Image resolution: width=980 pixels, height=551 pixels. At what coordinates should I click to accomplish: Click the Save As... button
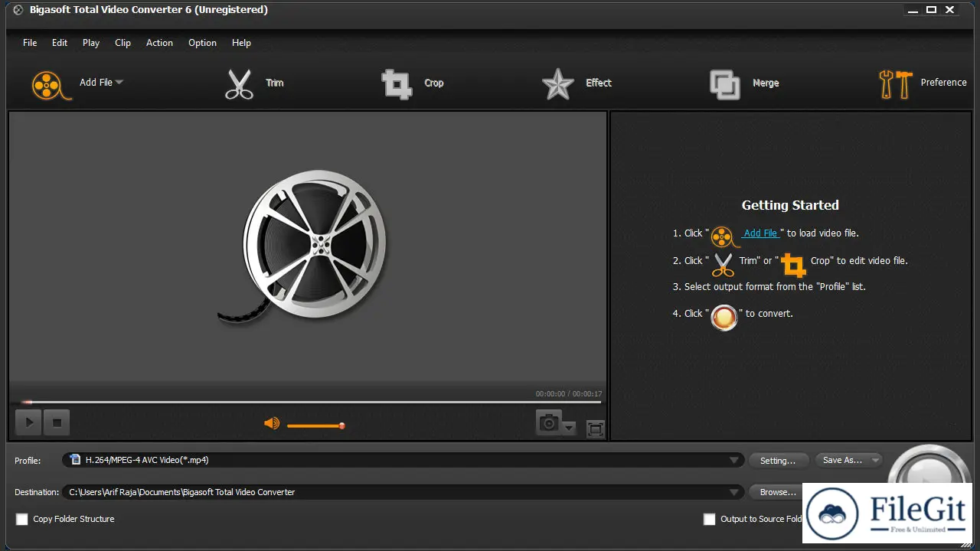click(x=842, y=460)
